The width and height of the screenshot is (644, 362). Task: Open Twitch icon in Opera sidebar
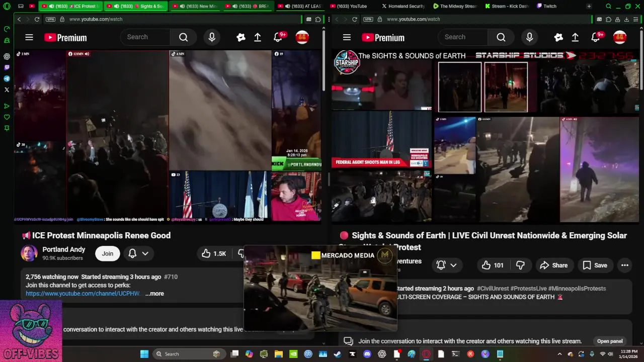(x=7, y=67)
